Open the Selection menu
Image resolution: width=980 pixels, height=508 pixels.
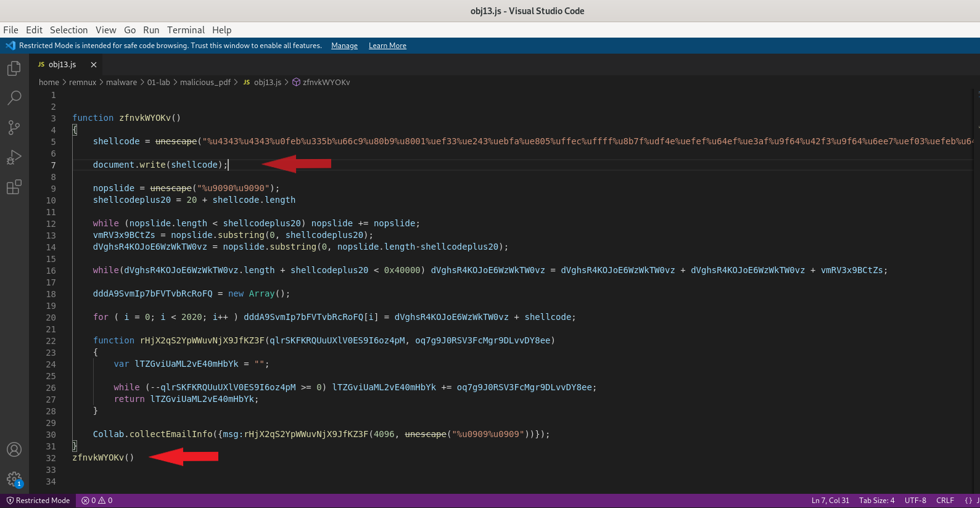pyautogui.click(x=68, y=30)
